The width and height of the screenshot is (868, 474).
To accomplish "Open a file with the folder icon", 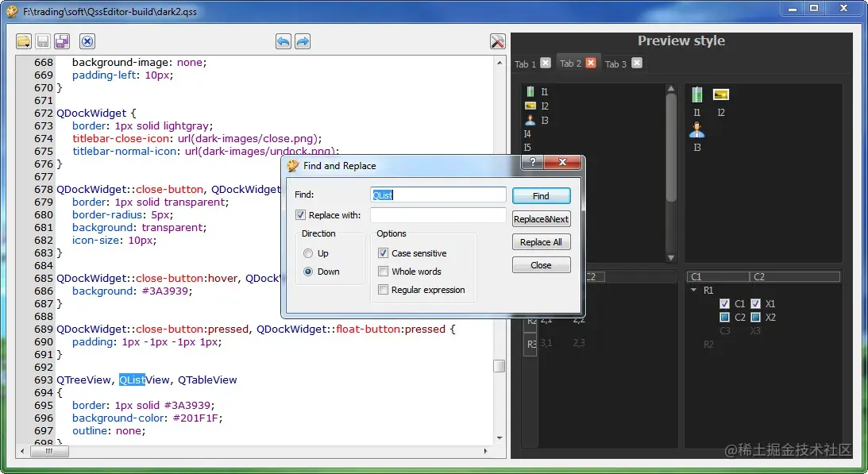I will point(24,41).
